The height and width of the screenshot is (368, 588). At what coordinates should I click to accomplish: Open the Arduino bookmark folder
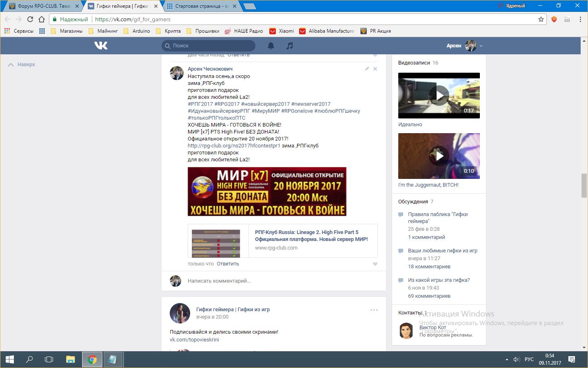coord(137,31)
